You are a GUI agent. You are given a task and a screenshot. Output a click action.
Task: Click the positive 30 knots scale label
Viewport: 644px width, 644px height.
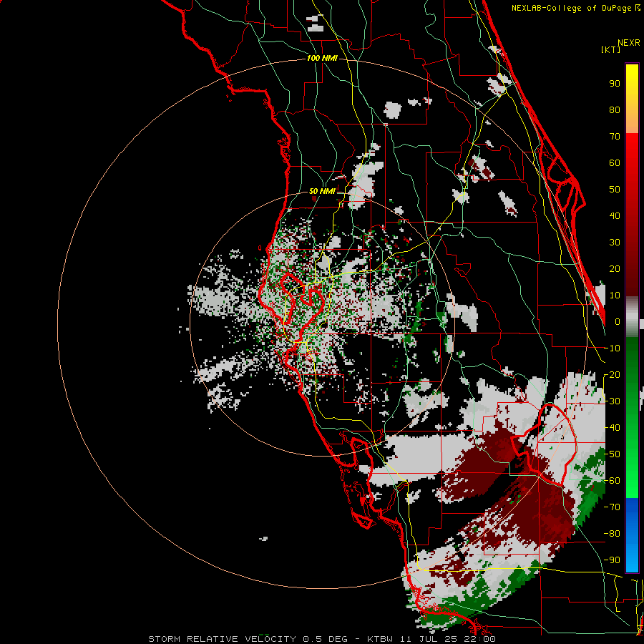pos(615,243)
